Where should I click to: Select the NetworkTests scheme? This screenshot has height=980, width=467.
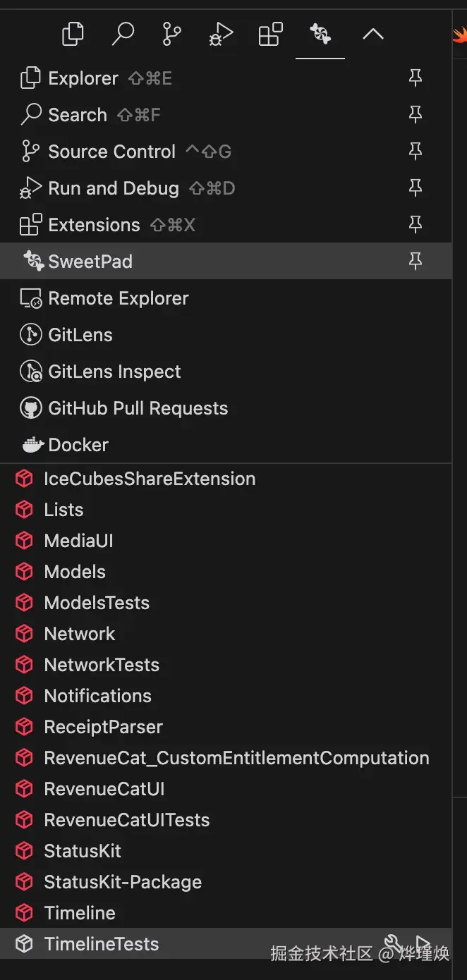pos(102,665)
